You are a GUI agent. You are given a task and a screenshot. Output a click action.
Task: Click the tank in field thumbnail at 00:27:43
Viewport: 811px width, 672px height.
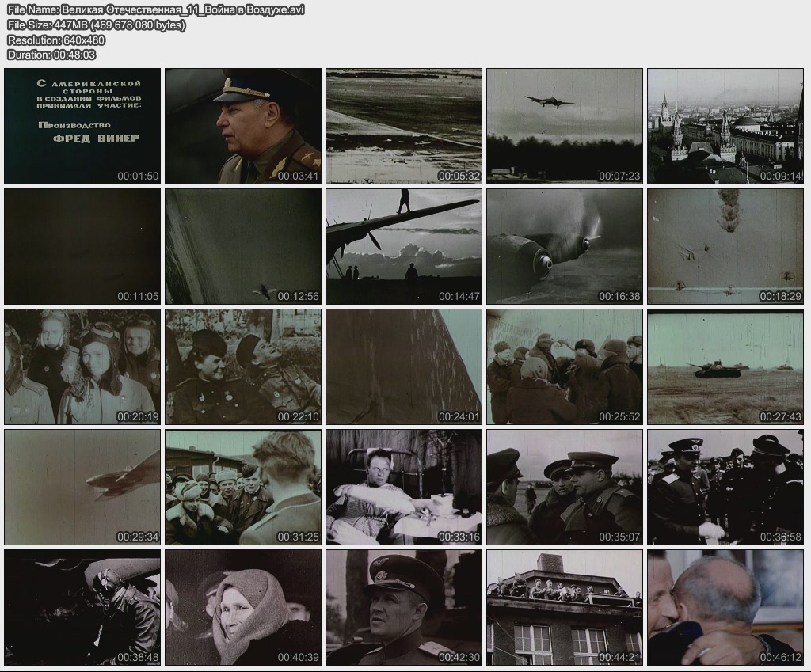[725, 366]
